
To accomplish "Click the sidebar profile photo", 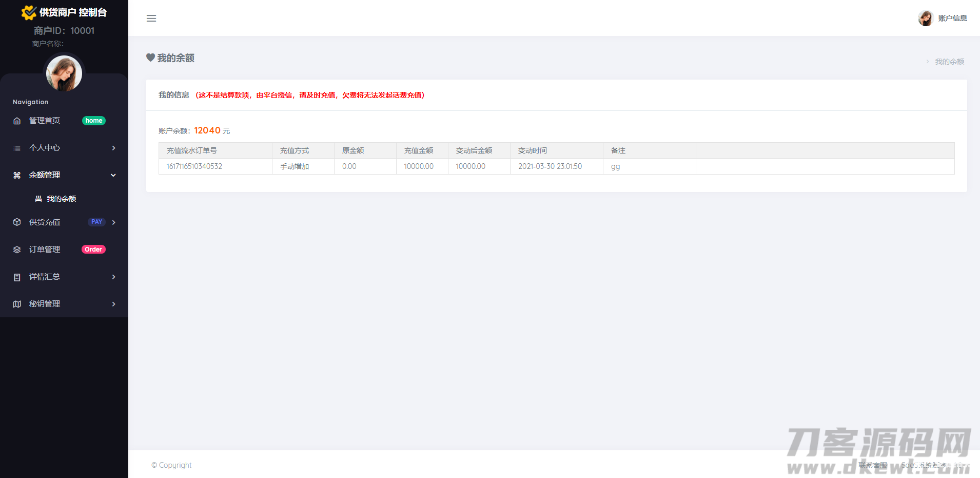I will click(x=64, y=73).
